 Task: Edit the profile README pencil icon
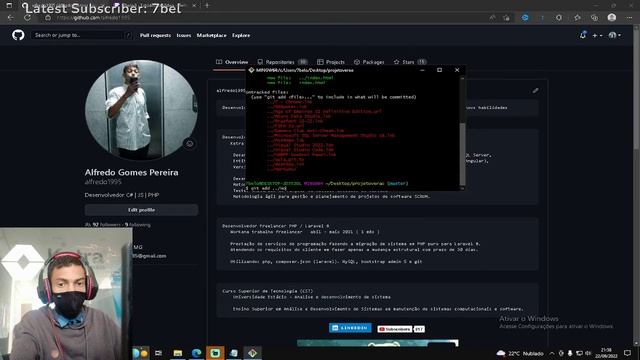(535, 91)
